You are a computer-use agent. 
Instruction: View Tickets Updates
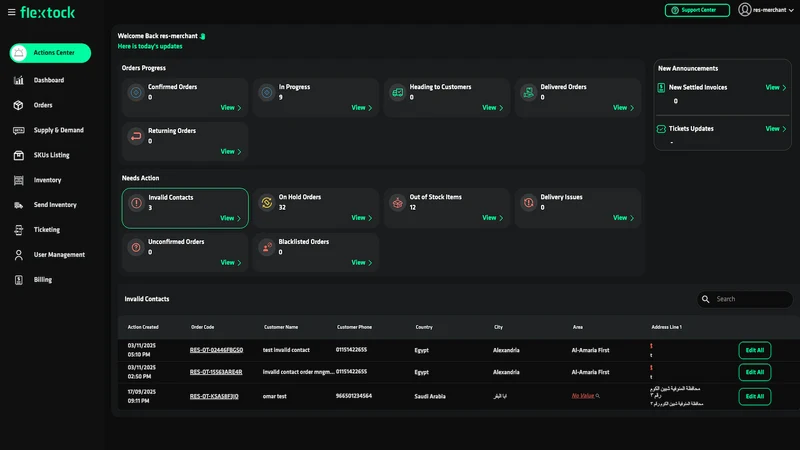click(776, 129)
